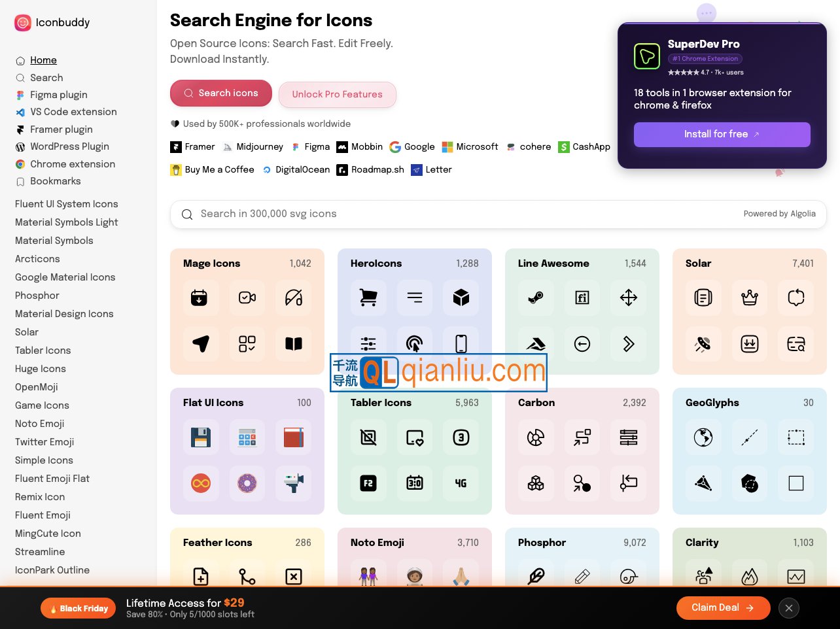Go to Bookmarks in the sidebar

click(55, 181)
